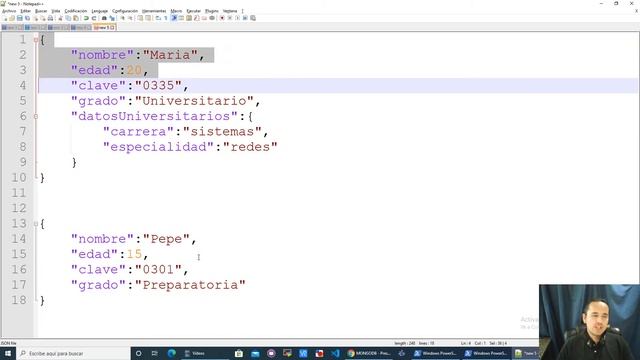This screenshot has height=360, width=640.
Task: Redo with the toolbar arrow icon
Action: click(94, 18)
